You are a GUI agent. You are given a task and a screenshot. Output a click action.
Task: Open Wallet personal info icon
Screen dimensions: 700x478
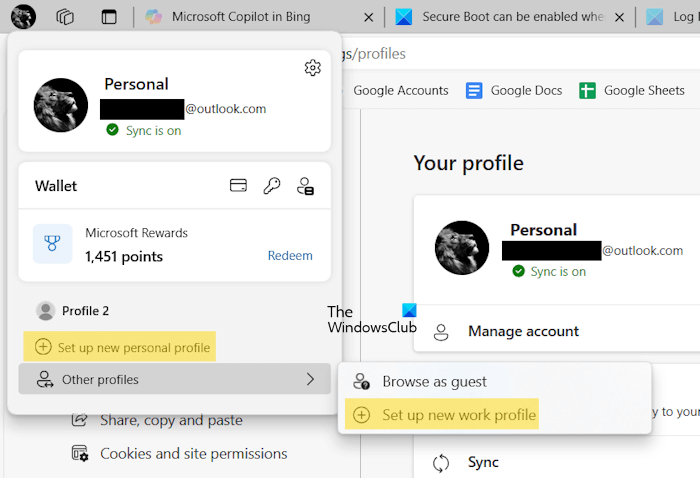click(x=306, y=186)
